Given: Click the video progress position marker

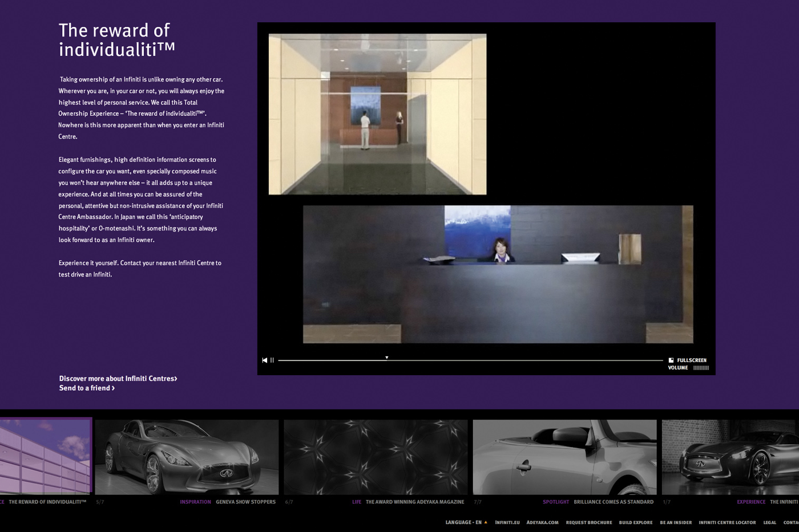Looking at the screenshot, I should point(387,358).
